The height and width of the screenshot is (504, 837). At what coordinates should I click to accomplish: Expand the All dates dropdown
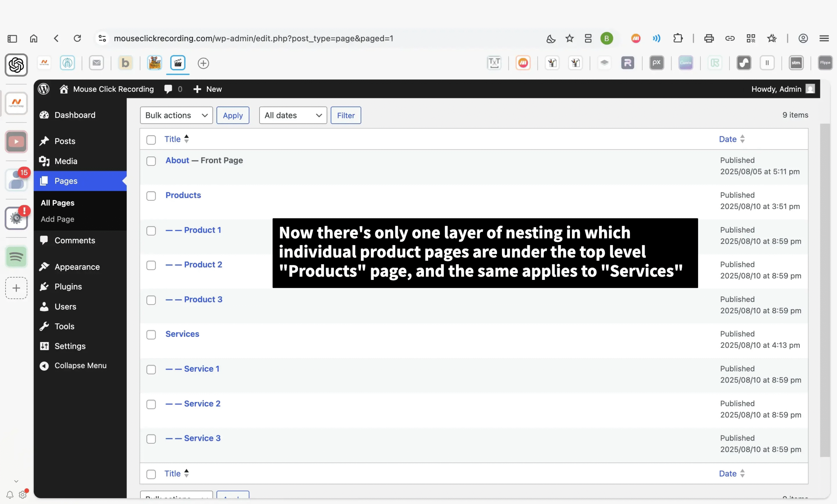[293, 115]
